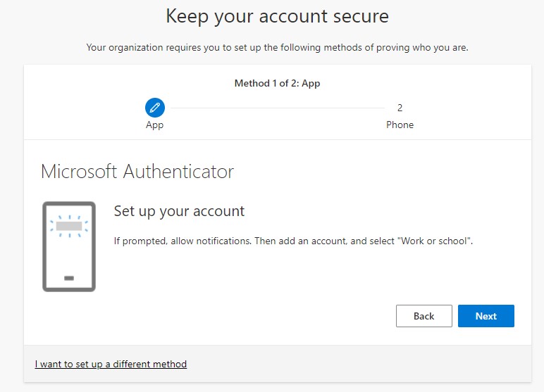Click the 'Keep your account secure' title
This screenshot has width=544, height=392.
click(x=277, y=16)
